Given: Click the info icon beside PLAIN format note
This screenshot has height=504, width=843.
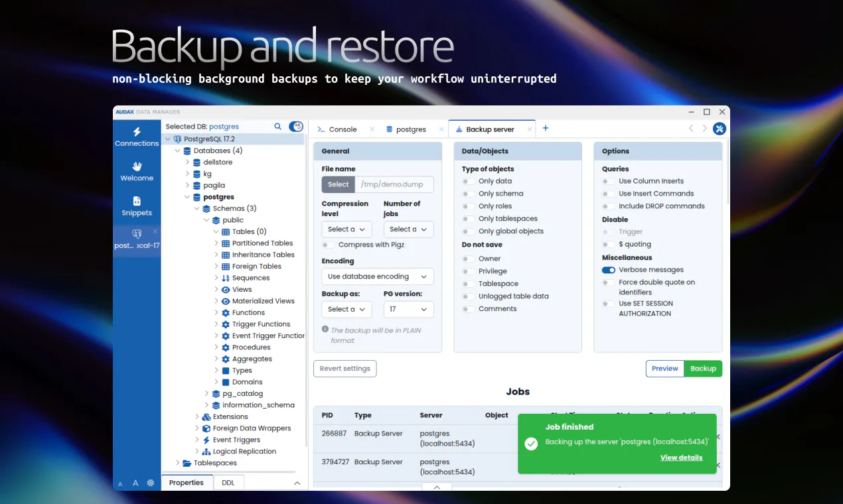Looking at the screenshot, I should 325,329.
